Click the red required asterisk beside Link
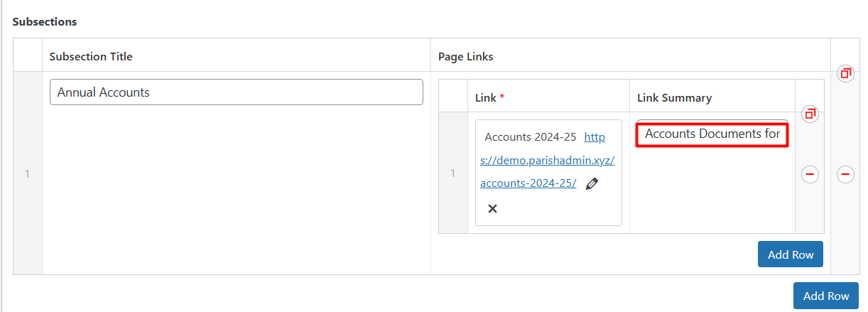Viewport: 868px width, 312px height. pyautogui.click(x=502, y=97)
